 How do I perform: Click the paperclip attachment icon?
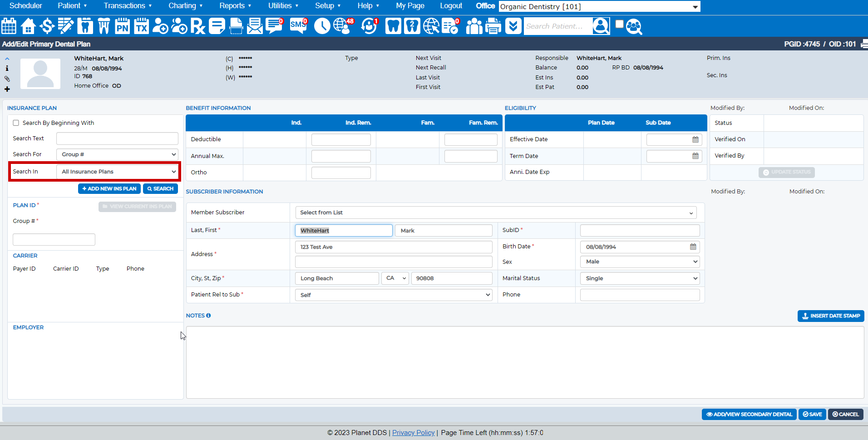(x=7, y=79)
